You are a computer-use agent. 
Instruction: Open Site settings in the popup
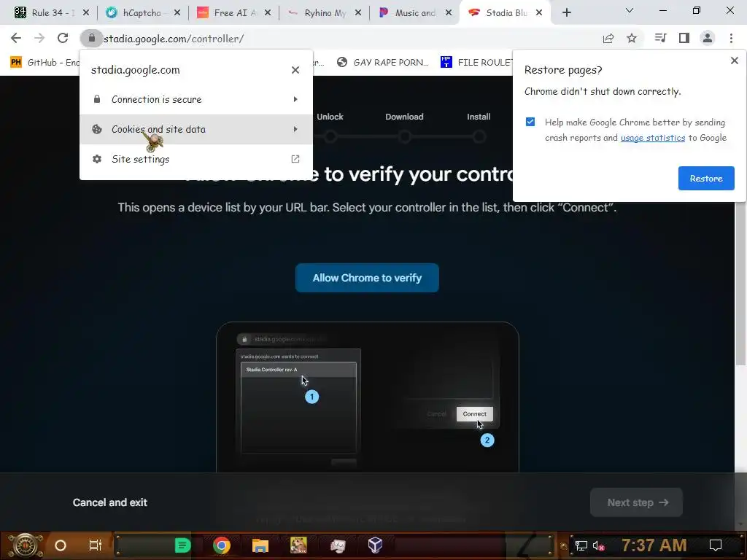(x=196, y=159)
